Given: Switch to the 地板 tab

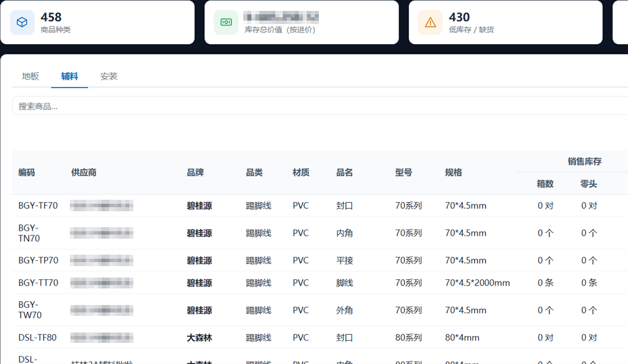Looking at the screenshot, I should click(x=30, y=76).
